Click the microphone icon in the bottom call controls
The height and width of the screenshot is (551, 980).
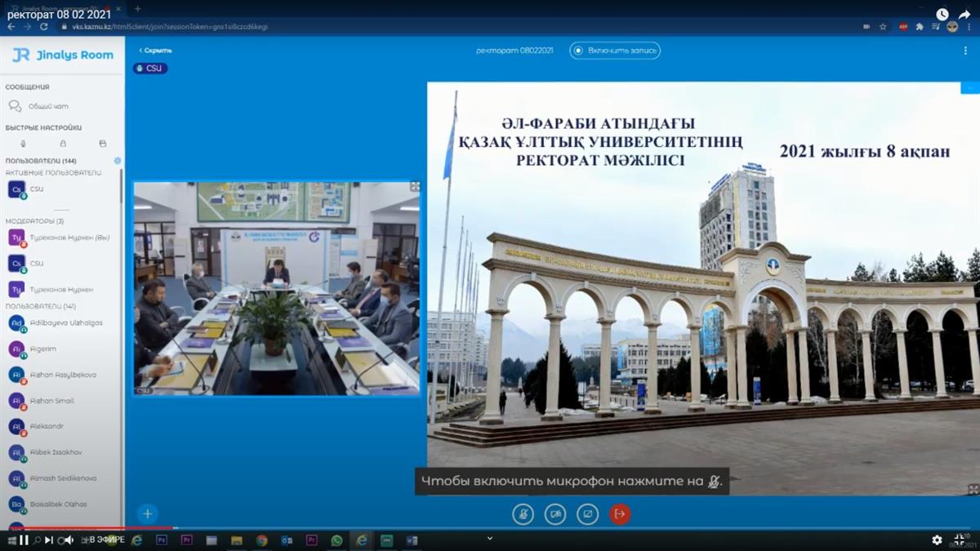tap(523, 514)
